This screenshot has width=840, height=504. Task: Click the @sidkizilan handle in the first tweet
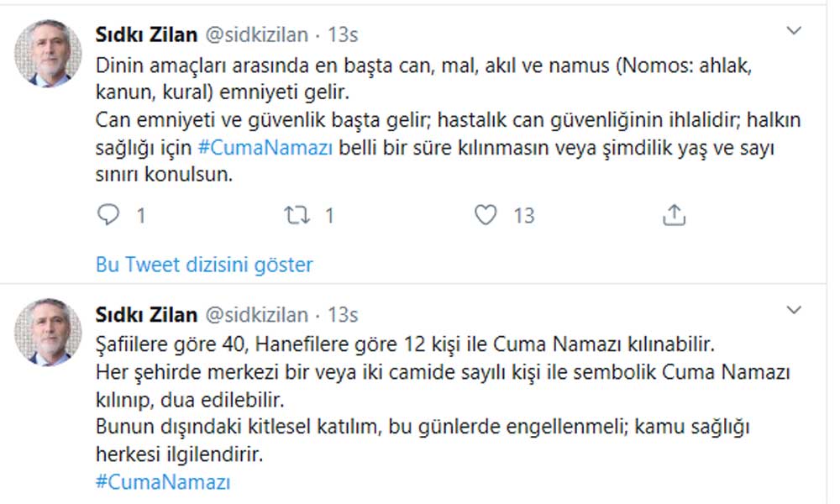click(256, 35)
